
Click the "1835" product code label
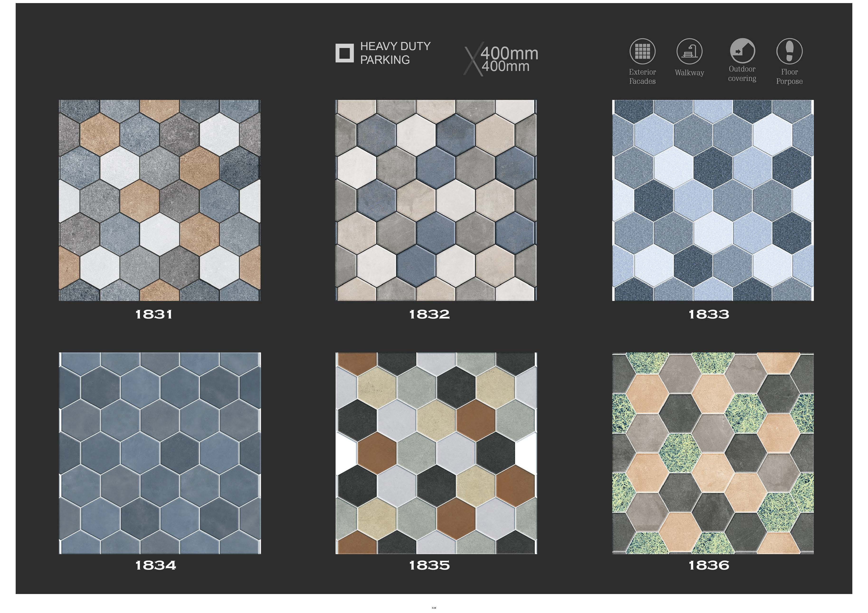pyautogui.click(x=429, y=565)
